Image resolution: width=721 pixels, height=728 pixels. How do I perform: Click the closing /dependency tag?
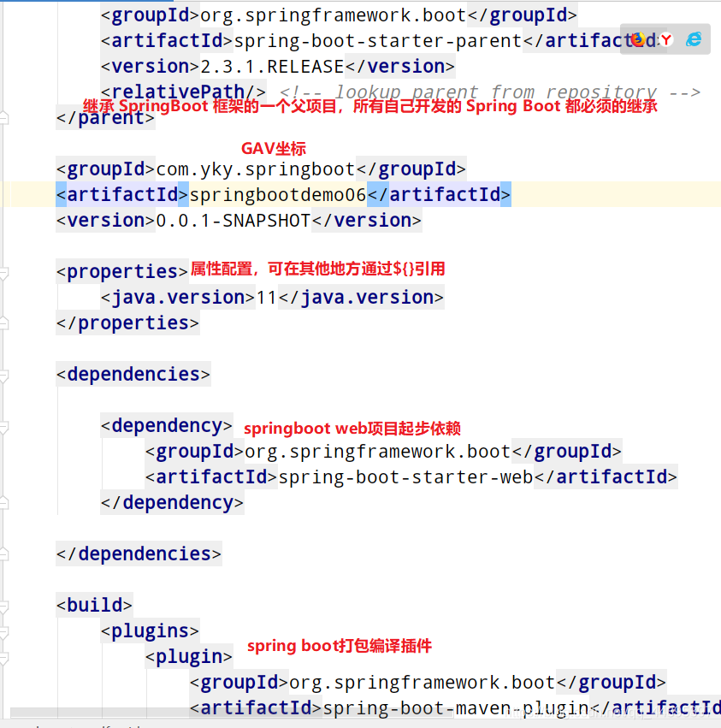point(172,503)
